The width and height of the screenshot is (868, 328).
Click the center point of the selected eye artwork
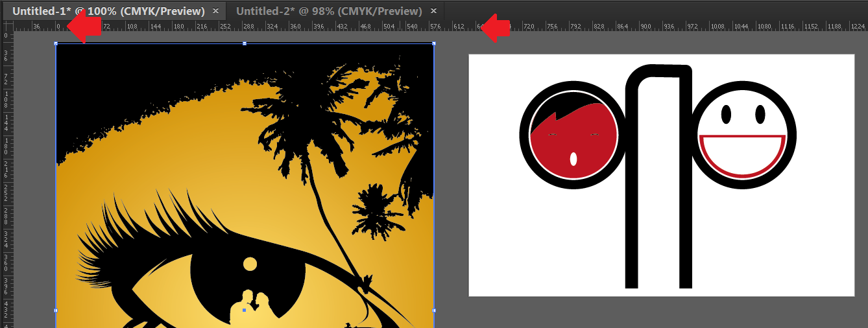(x=244, y=310)
